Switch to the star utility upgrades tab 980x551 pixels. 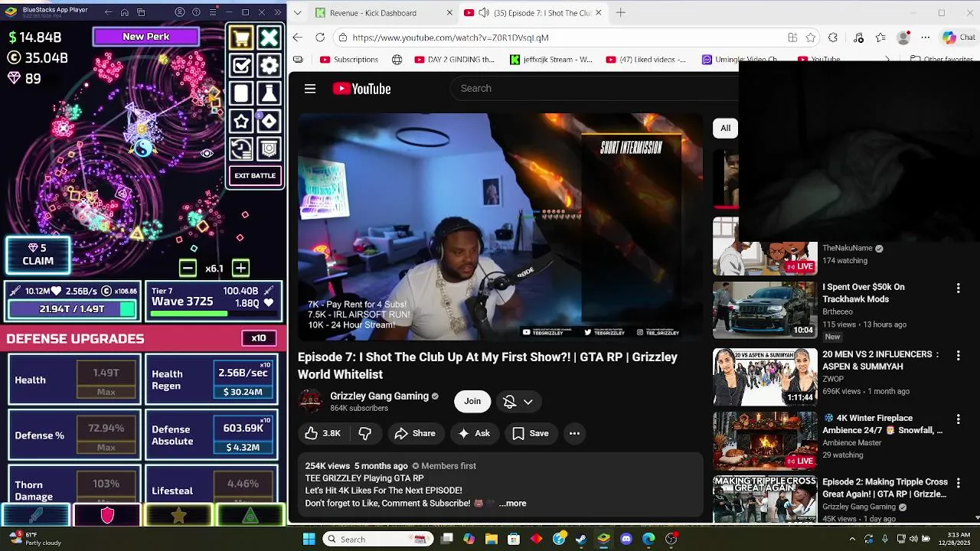click(x=178, y=515)
